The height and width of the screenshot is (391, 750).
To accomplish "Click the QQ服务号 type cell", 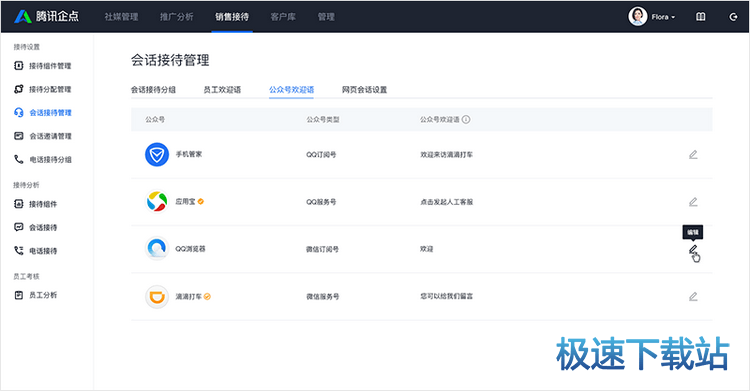I will click(321, 202).
